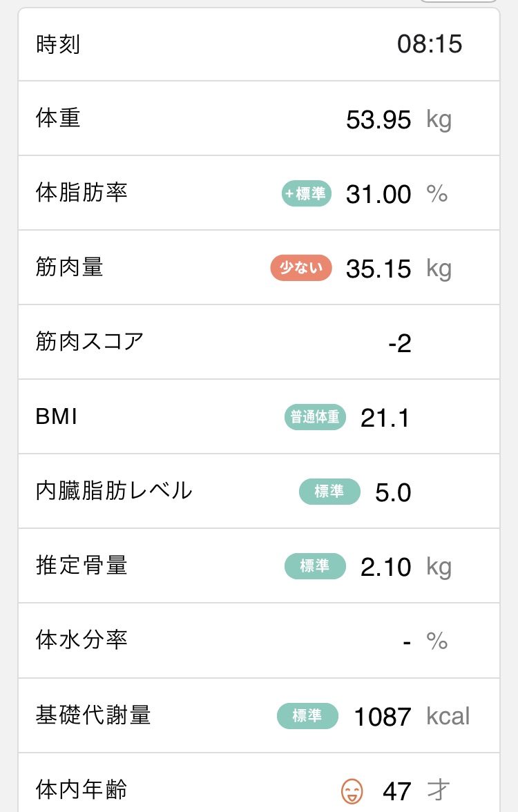518x812 pixels.
Task: Tap the 標準 badge for 基礎代謝量
Action: point(308,715)
